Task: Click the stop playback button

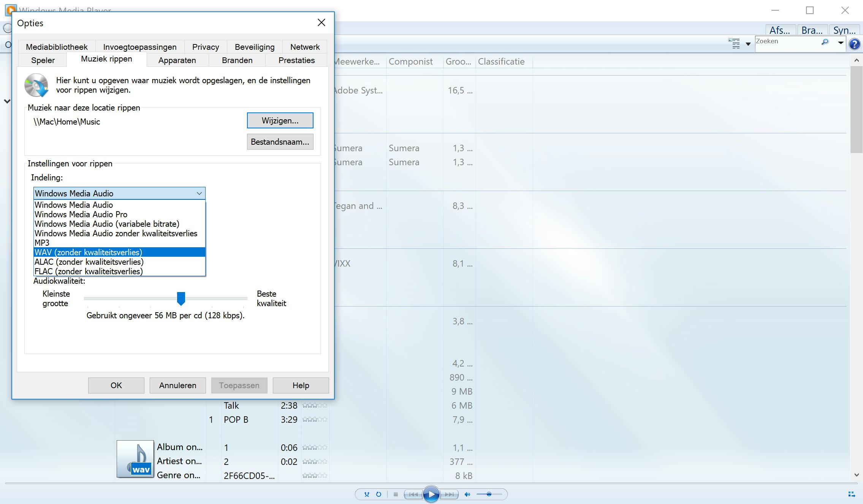Action: tap(396, 494)
